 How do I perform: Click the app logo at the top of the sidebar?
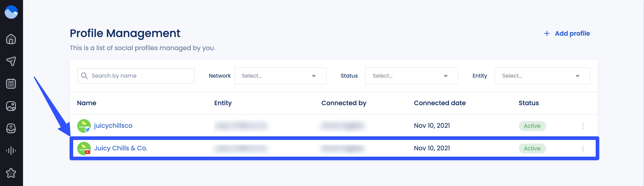(11, 12)
